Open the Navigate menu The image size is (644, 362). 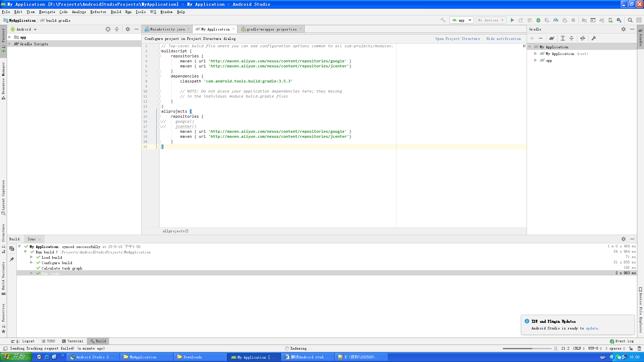[x=47, y=12]
